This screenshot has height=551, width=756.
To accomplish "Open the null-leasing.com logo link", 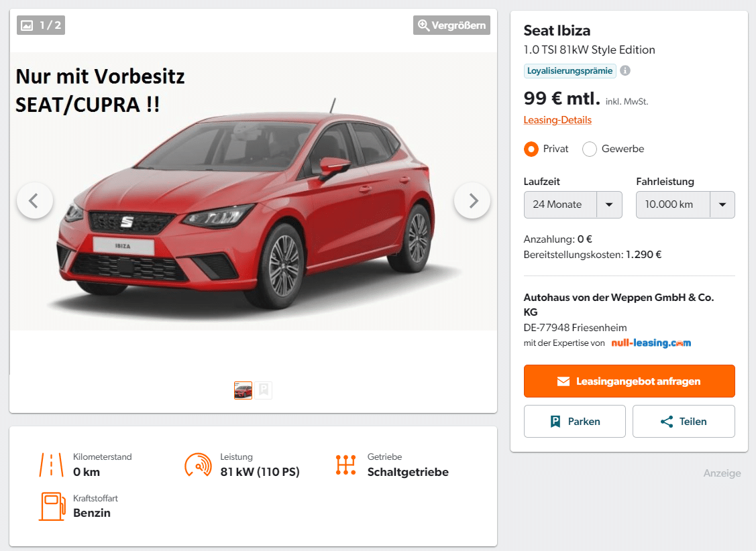I will pyautogui.click(x=651, y=343).
